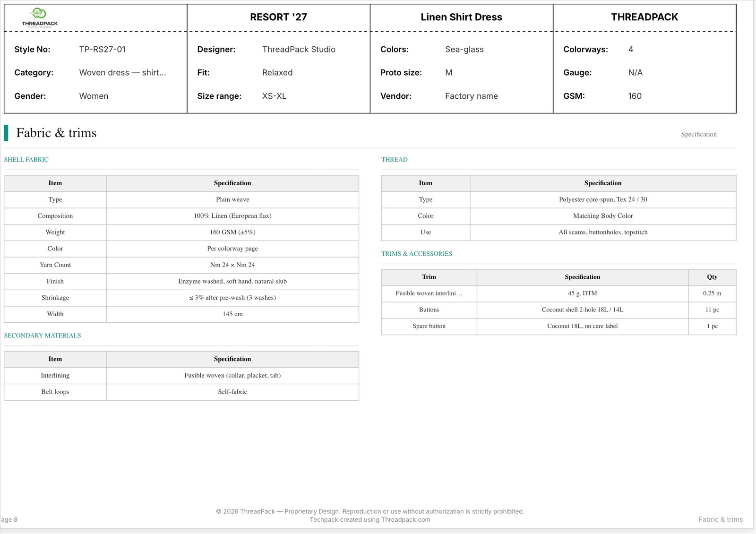Select Polyester core-spun, Tex 24 / 30 cell
756x534 pixels.
pos(603,199)
